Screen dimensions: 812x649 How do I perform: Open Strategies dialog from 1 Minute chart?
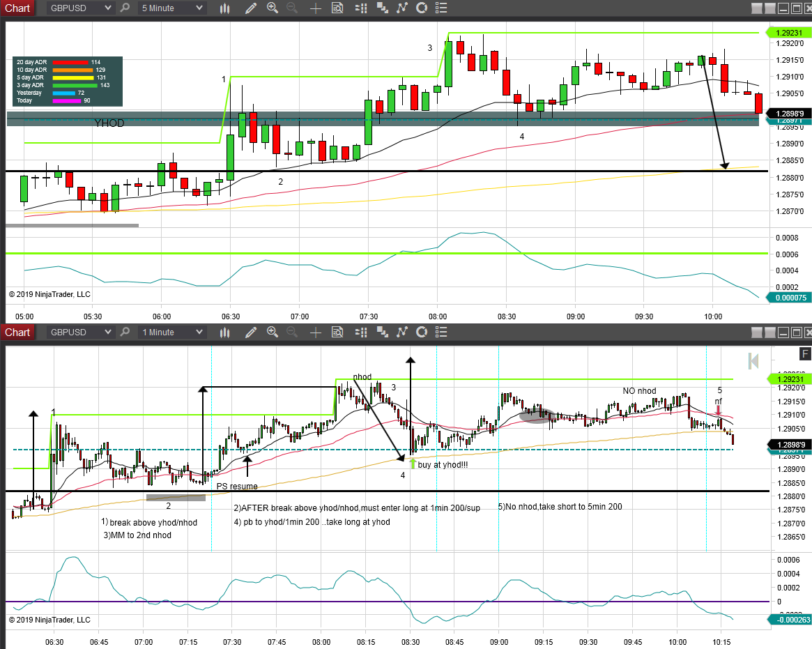click(x=422, y=332)
